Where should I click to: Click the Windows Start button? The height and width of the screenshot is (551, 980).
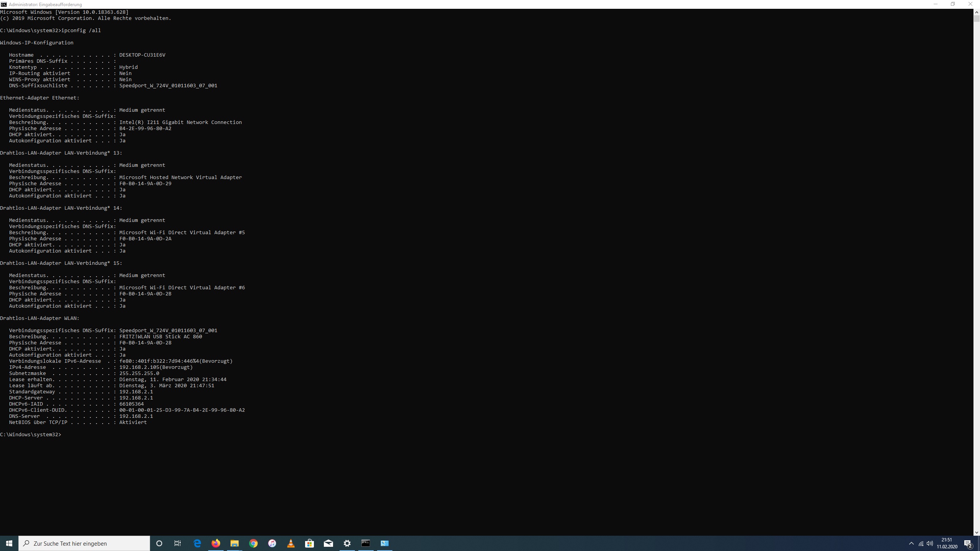[9, 543]
